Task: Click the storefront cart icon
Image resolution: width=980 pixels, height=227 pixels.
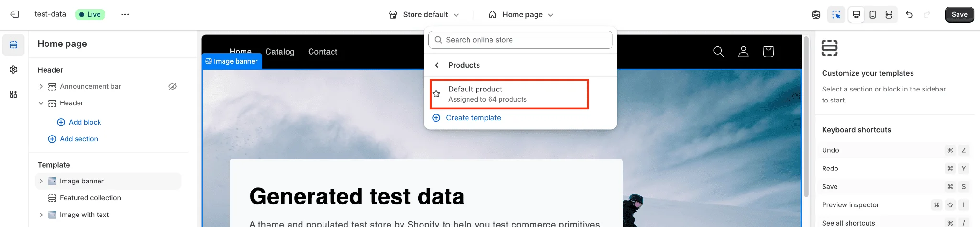Action: tap(768, 51)
